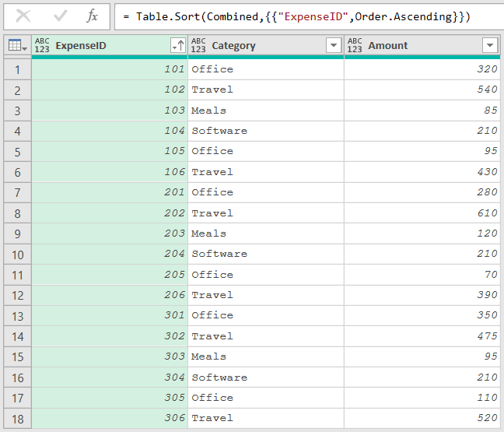Click Amount cell 210 in row 16
Screen dimensions: 504x432
click(x=422, y=378)
